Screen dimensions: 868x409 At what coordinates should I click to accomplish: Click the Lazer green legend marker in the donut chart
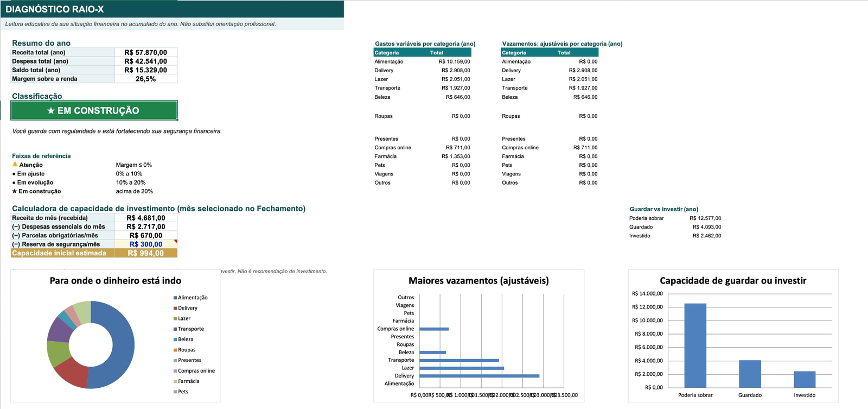click(x=175, y=319)
